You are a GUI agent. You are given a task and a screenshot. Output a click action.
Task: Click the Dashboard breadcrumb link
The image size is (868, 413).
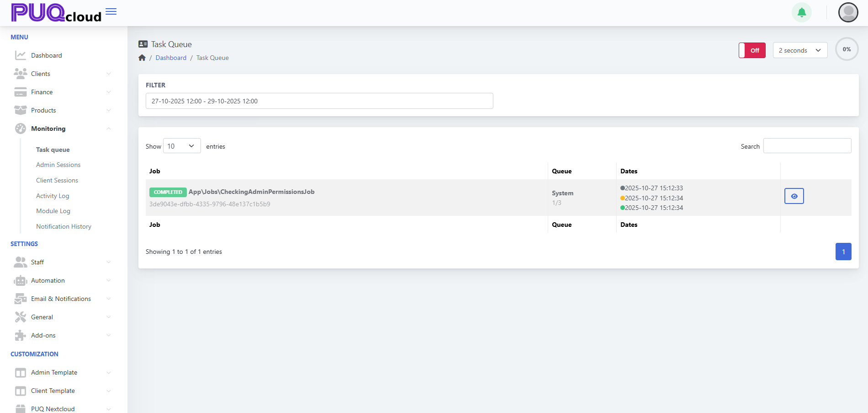pos(171,58)
